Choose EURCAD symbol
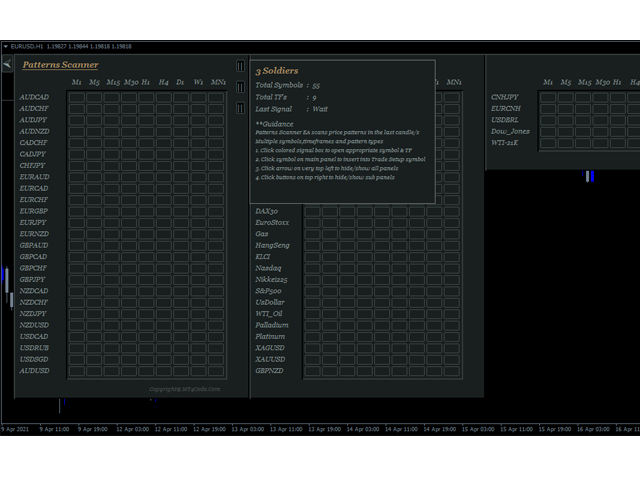 (34, 188)
